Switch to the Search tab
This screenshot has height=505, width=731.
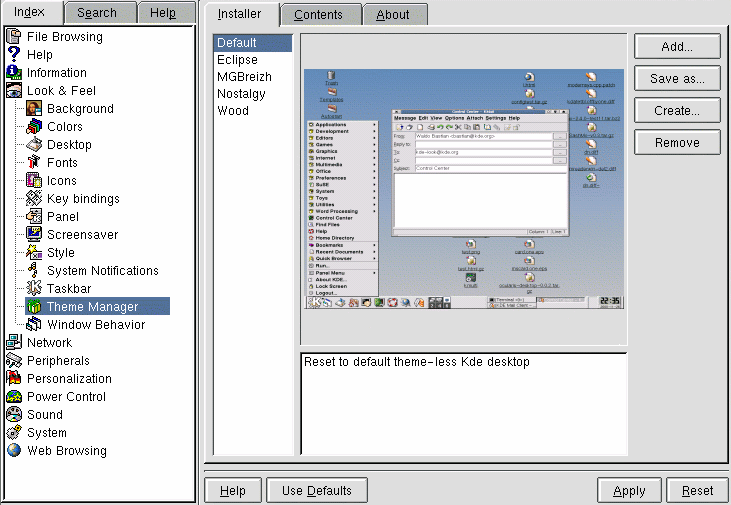pyautogui.click(x=97, y=13)
